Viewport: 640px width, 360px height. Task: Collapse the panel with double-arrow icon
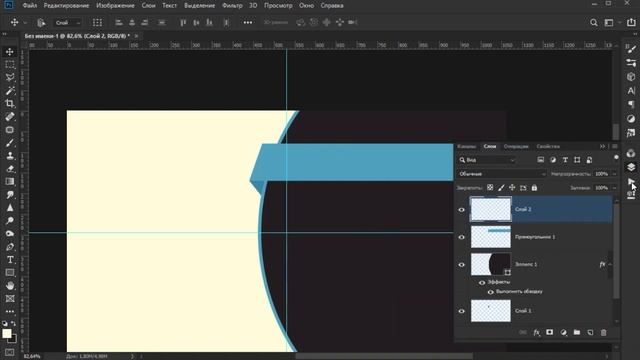coord(602,146)
